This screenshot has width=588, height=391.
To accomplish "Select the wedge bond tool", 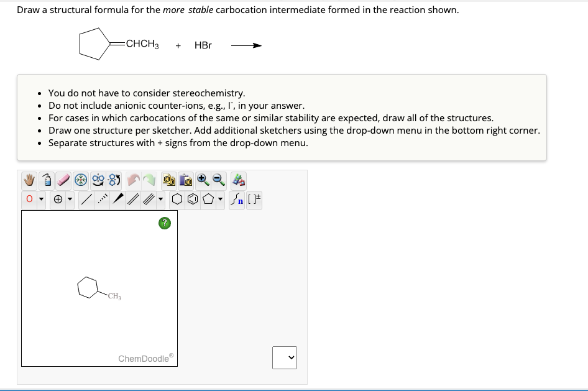I will click(118, 199).
